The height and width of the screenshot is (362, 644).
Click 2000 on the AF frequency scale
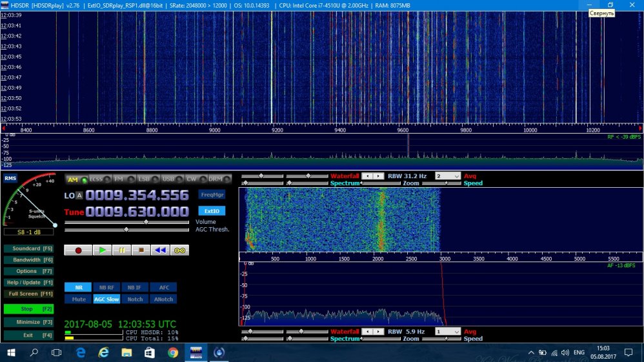pos(377,259)
